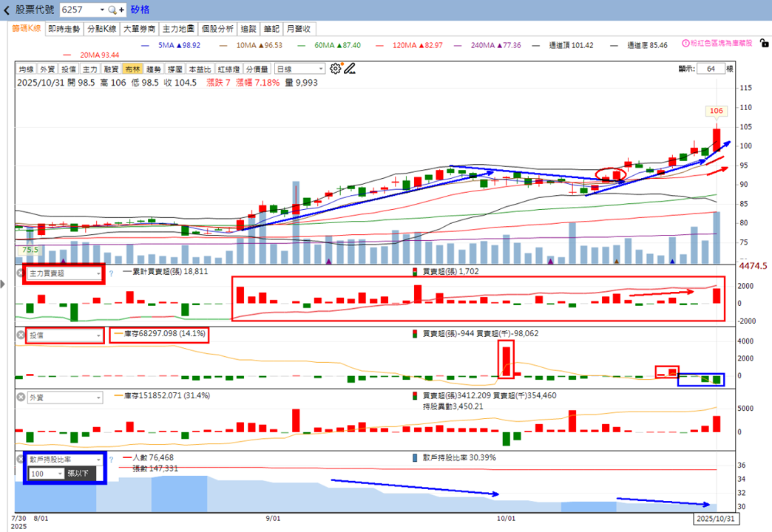The height and width of the screenshot is (532, 772).
Task: Open the 投信 indicator dropdown
Action: [x=64, y=335]
